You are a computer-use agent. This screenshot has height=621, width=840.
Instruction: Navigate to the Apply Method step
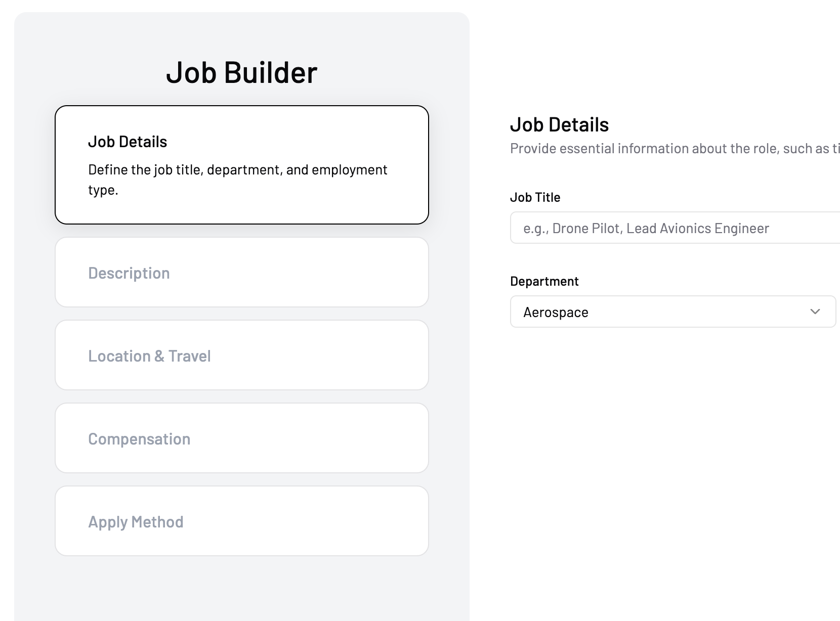(x=241, y=521)
